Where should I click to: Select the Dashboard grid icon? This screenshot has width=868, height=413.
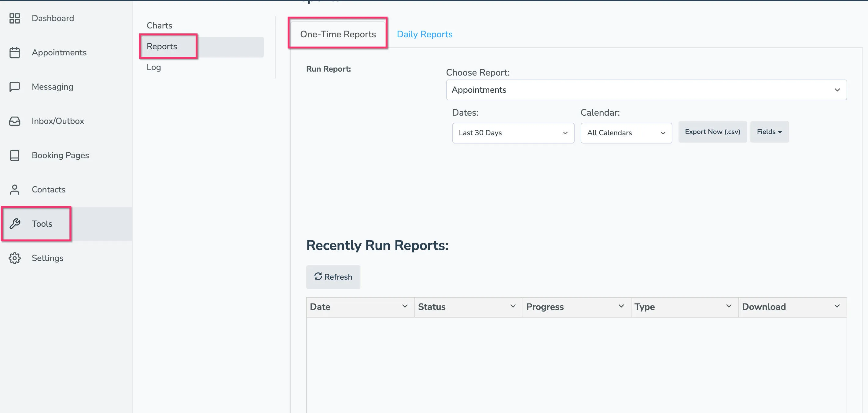tap(14, 19)
